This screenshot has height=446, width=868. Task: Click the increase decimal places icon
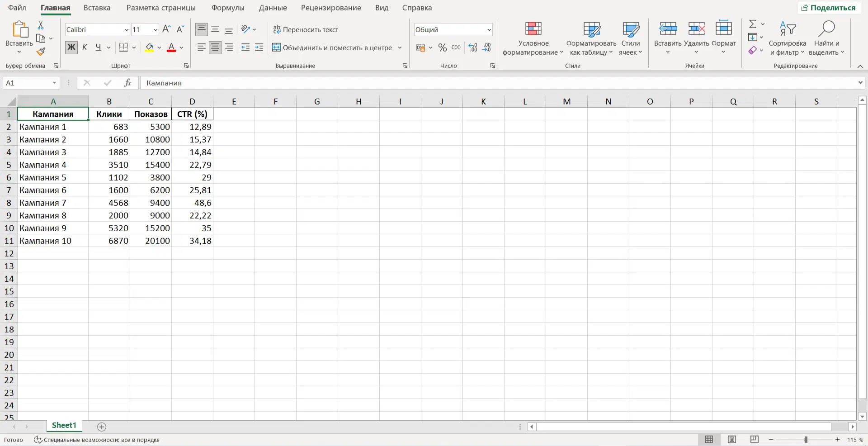point(473,47)
